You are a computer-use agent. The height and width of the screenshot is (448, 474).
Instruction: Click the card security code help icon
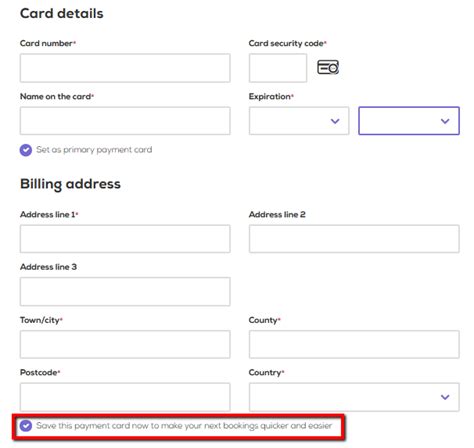click(328, 67)
